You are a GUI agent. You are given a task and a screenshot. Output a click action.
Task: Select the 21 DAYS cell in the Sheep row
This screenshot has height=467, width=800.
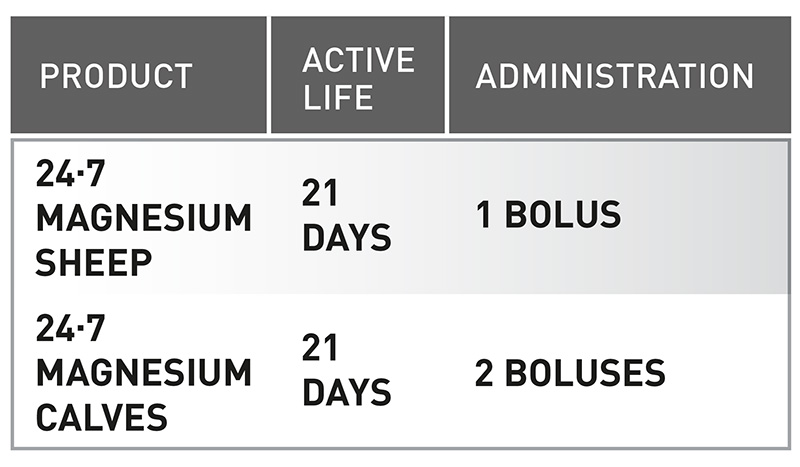(345, 217)
